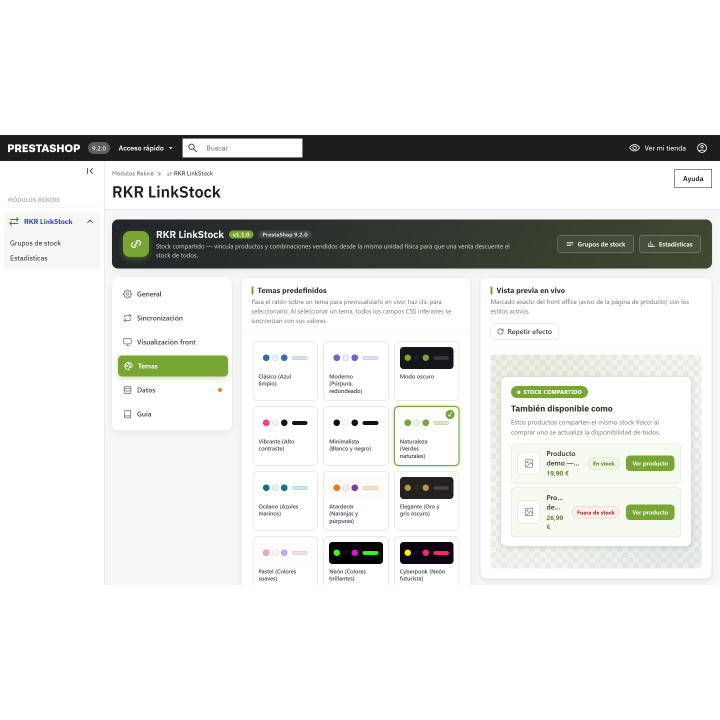The height and width of the screenshot is (720, 720).
Task: Click the Ayuda button
Action: click(x=692, y=179)
